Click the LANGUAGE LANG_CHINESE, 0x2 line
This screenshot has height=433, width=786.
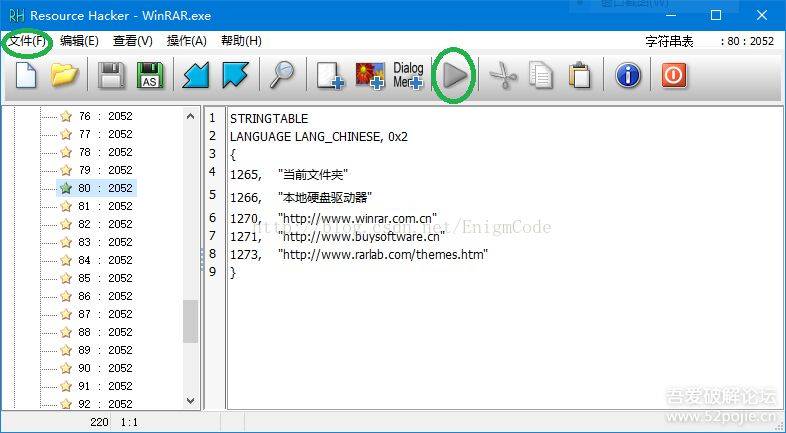click(x=319, y=137)
